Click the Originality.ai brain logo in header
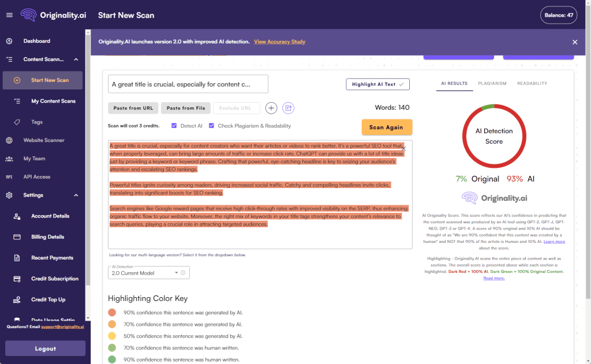 coord(28,15)
